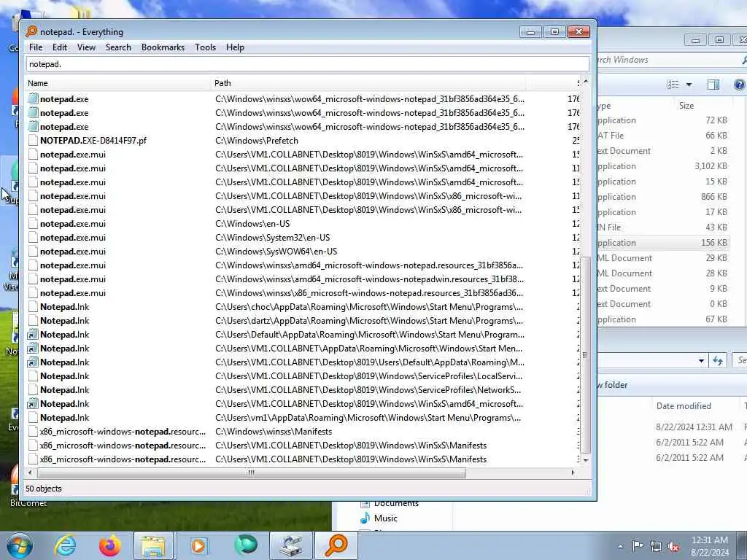
Task: Click scroll down arrow of results list
Action: [586, 460]
